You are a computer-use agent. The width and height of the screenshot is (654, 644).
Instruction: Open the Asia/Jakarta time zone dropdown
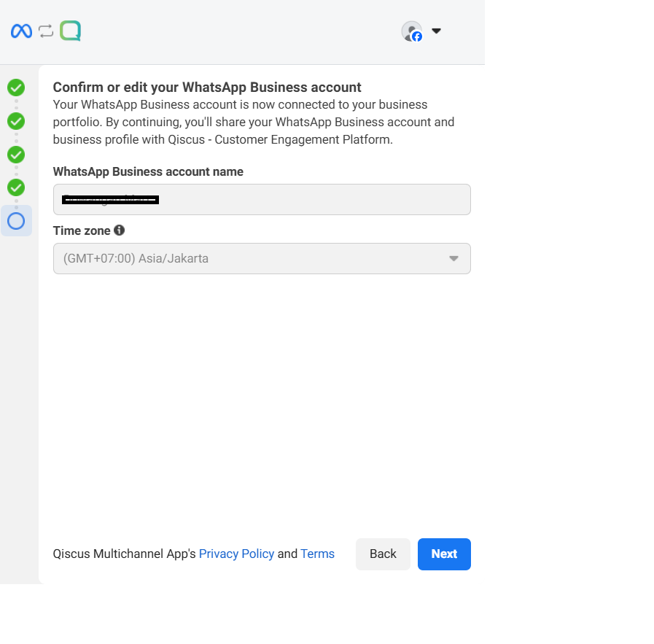click(x=262, y=259)
